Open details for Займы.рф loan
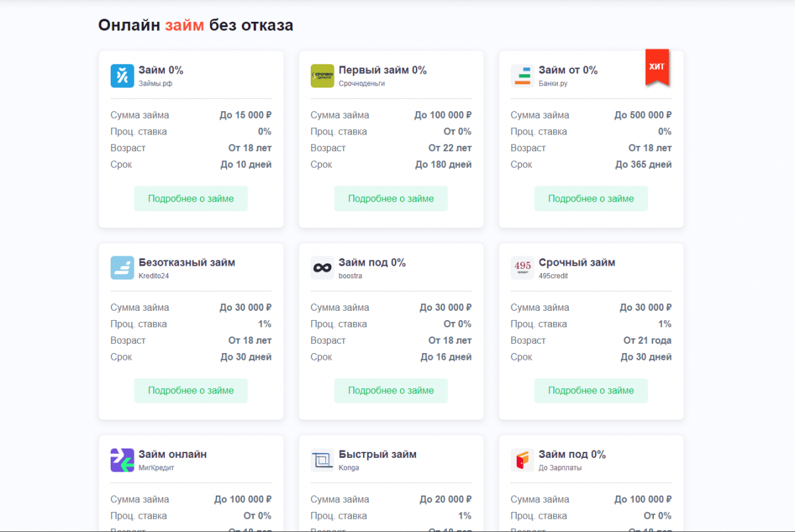 click(191, 199)
